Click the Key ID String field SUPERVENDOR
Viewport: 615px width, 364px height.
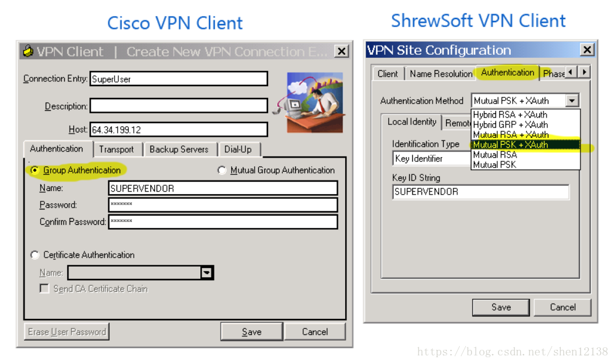(481, 192)
